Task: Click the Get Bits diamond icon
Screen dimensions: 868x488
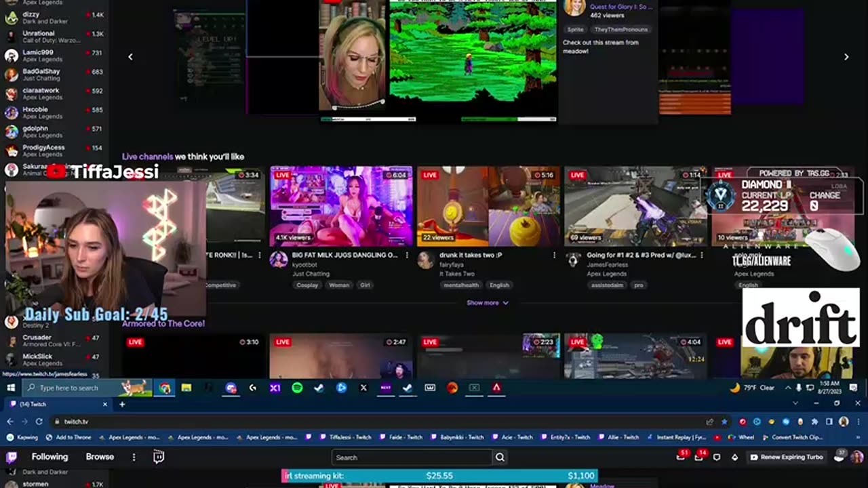Action: tap(734, 457)
